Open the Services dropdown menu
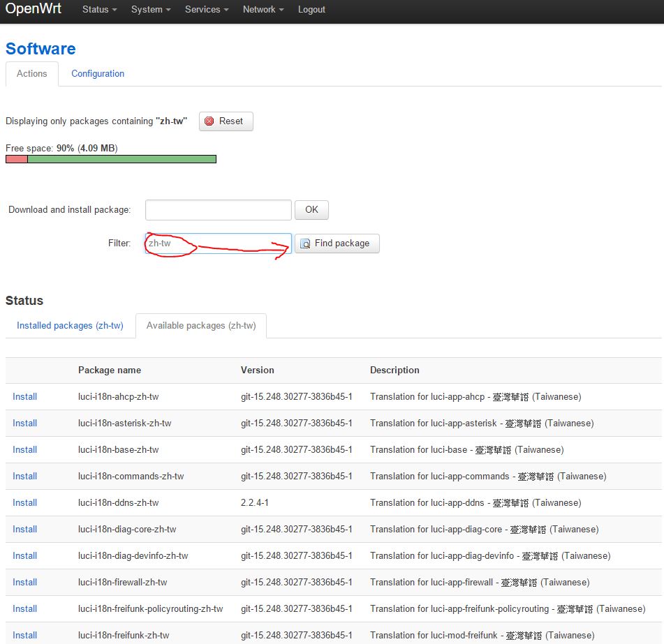Screen dimensions: 664x644 click(x=207, y=9)
